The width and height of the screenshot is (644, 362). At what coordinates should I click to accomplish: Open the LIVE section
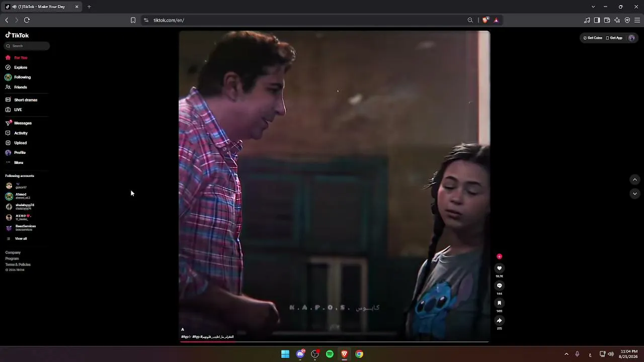tap(14, 110)
